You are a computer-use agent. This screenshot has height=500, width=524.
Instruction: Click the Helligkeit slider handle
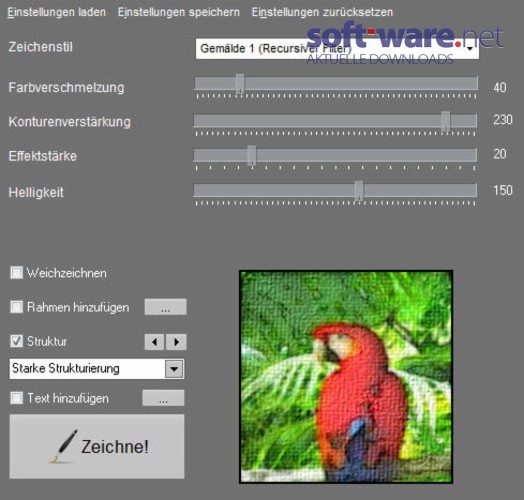(x=359, y=191)
